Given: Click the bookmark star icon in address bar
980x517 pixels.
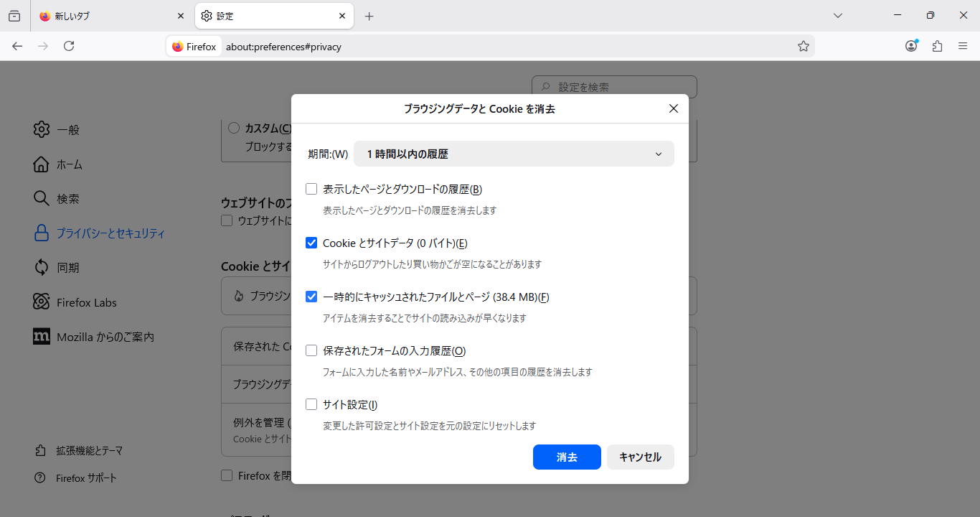Looking at the screenshot, I should pyautogui.click(x=804, y=46).
